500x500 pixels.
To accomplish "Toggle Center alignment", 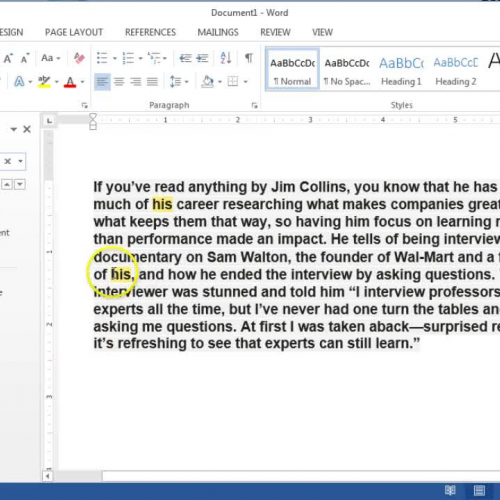I will pos(119,82).
